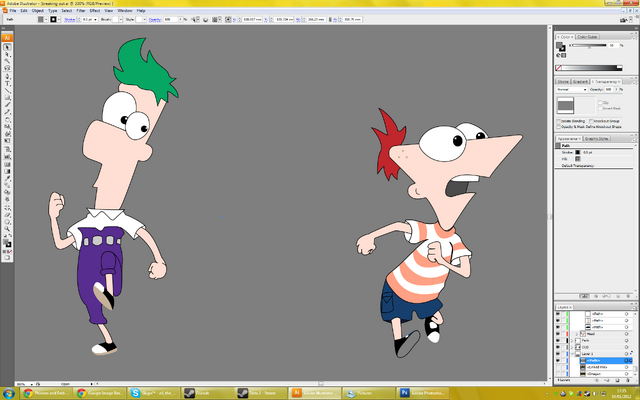The height and width of the screenshot is (400, 640).
Task: Click the Make Clipping Mask icon in Layers panel
Action: (x=597, y=380)
